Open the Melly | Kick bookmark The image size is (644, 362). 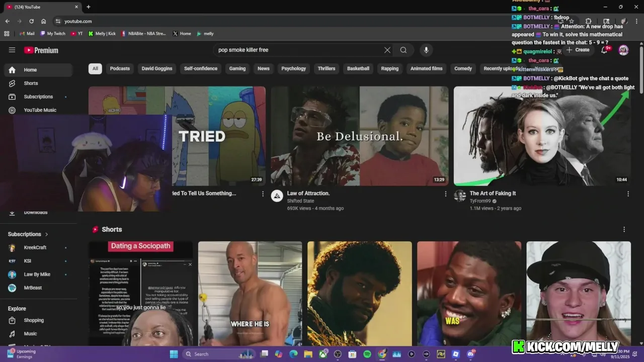102,34
